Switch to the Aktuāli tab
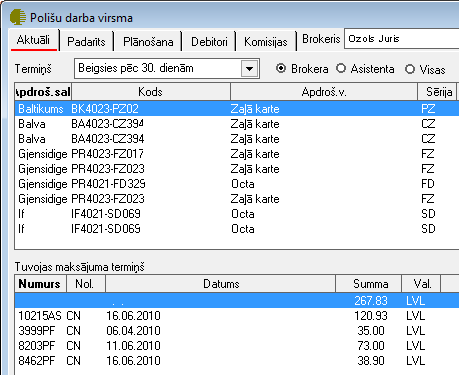The image size is (459, 375). coord(33,40)
